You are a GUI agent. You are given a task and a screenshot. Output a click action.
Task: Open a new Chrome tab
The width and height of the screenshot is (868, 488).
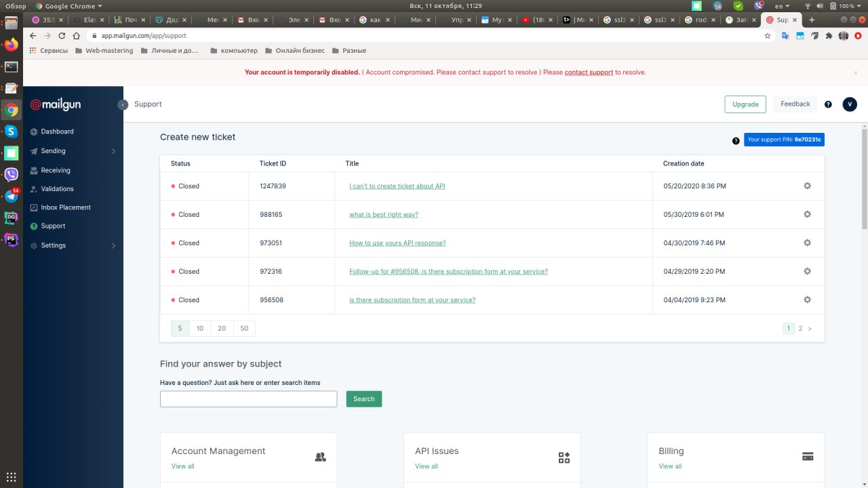pos(812,20)
